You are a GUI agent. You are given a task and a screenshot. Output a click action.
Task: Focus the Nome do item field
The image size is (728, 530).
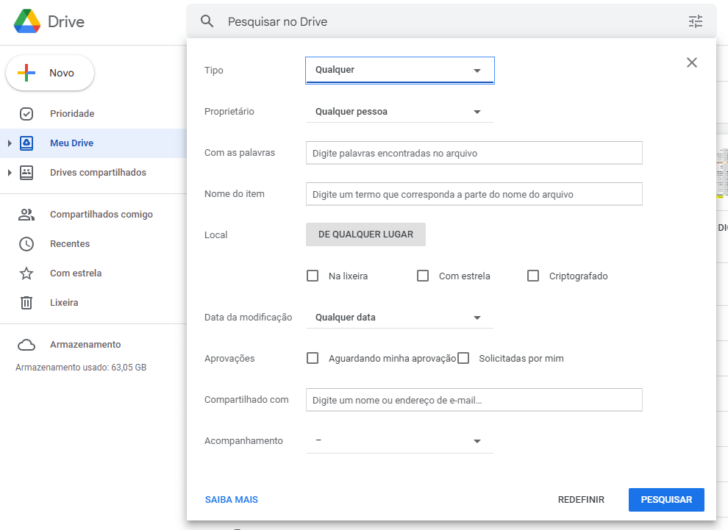474,194
